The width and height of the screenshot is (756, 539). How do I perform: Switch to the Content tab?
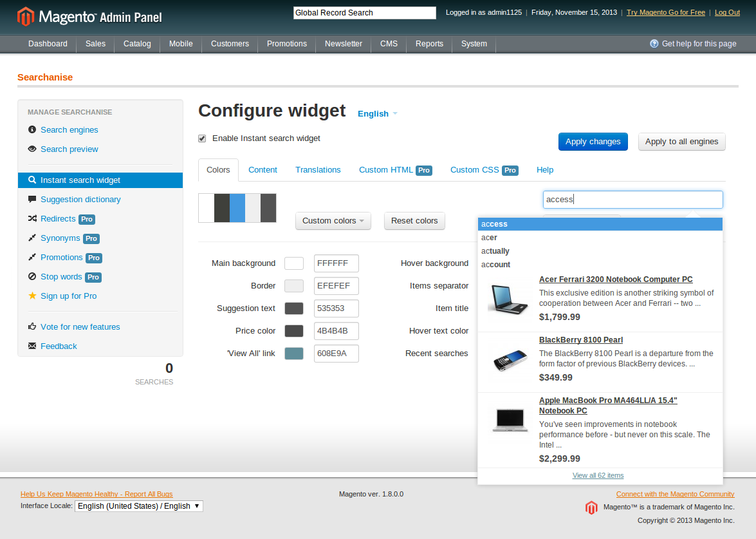(x=263, y=170)
